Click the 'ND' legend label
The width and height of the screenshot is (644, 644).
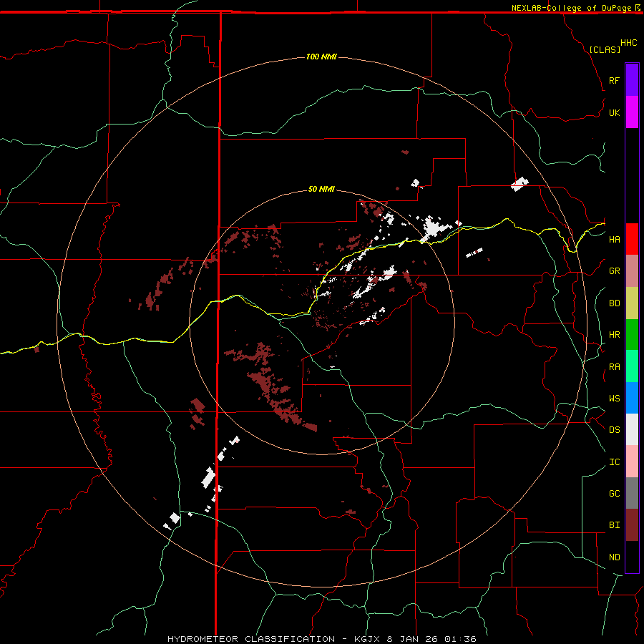(x=614, y=557)
